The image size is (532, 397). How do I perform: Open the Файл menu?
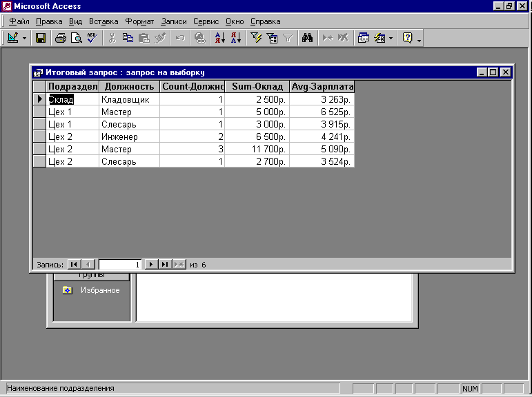tap(19, 21)
